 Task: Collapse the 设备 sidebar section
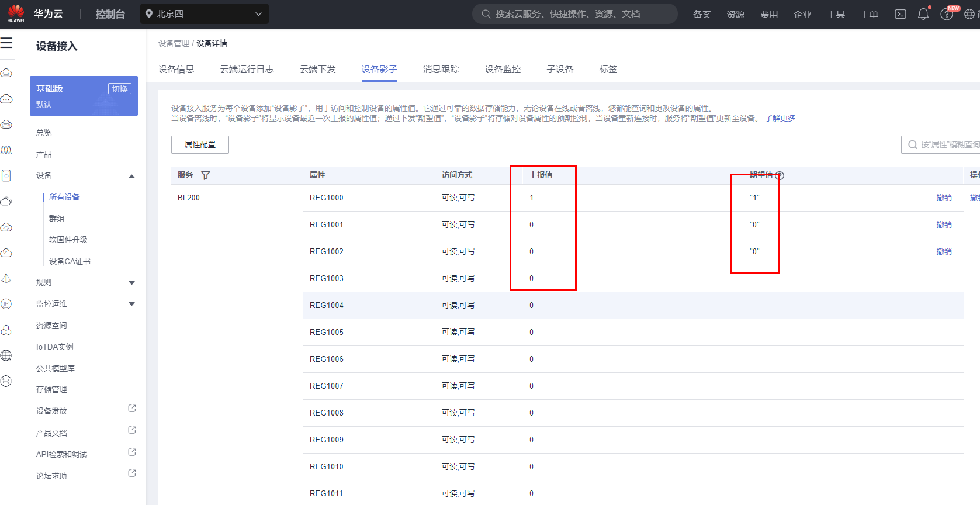pyautogui.click(x=132, y=176)
